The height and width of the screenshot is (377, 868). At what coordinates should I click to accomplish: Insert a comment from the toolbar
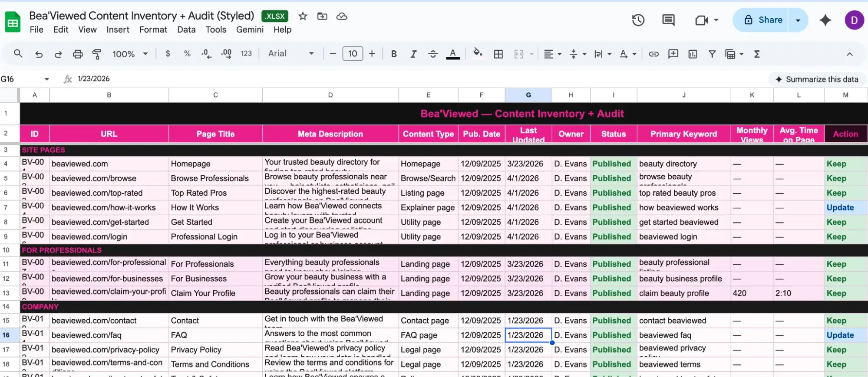(x=673, y=54)
